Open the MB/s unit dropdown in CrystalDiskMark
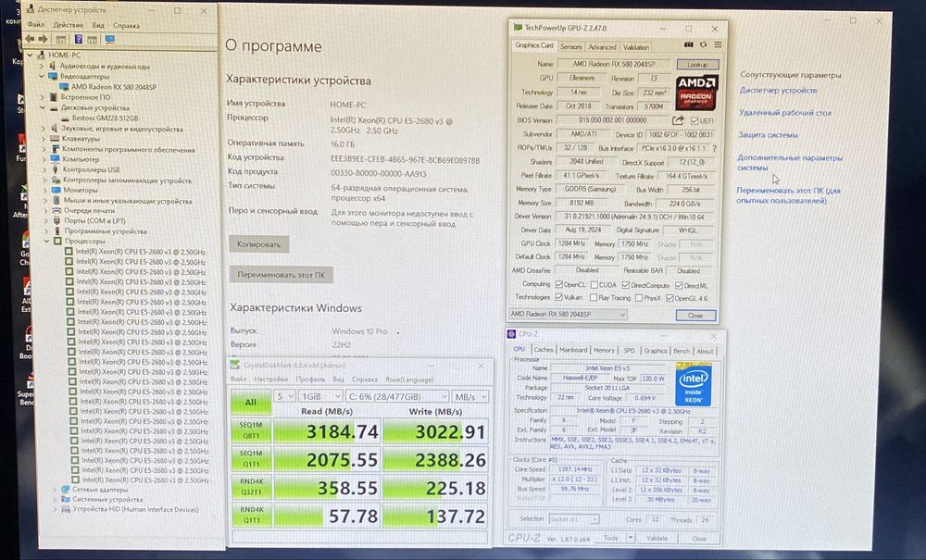This screenshot has height=560, width=926. click(x=470, y=396)
